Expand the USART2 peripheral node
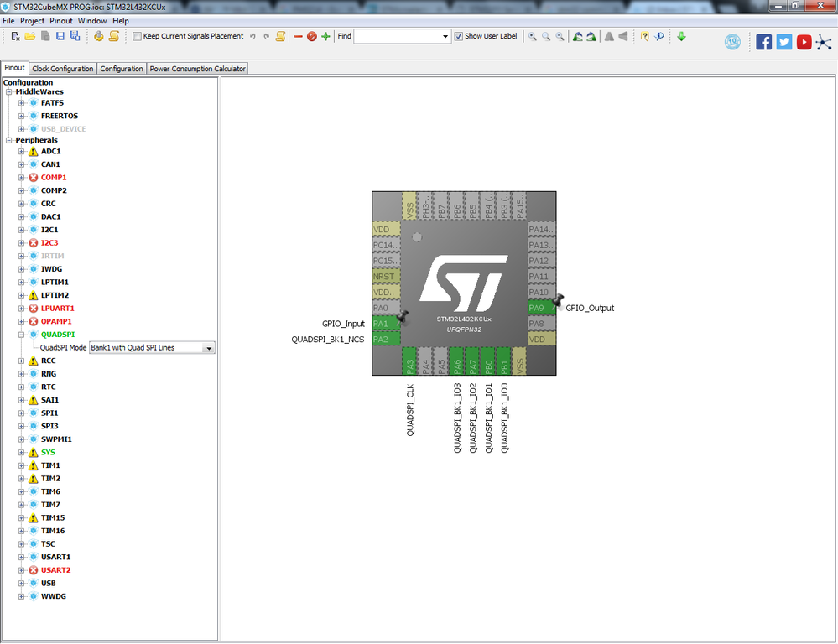The height and width of the screenshot is (644, 838). [21, 570]
